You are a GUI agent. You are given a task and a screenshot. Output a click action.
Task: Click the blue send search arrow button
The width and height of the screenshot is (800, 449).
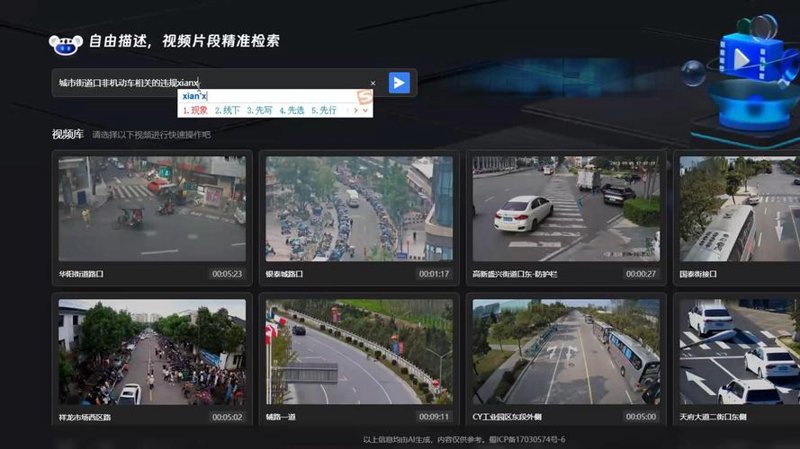(x=399, y=83)
